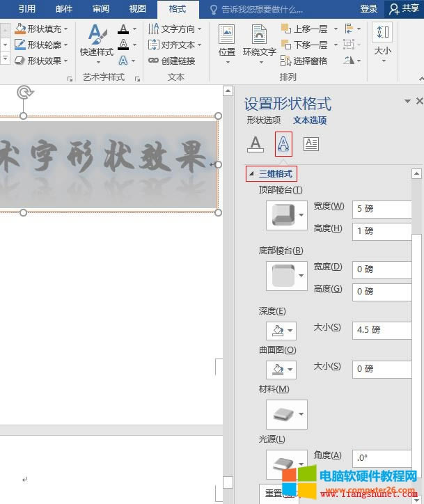Open the 选择窗格 selection pane
This screenshot has width=424, height=504.
click(304, 61)
